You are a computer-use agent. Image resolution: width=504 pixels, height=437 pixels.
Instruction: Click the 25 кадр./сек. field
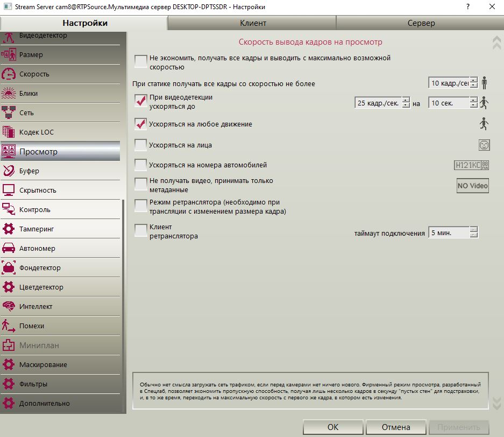pos(378,103)
